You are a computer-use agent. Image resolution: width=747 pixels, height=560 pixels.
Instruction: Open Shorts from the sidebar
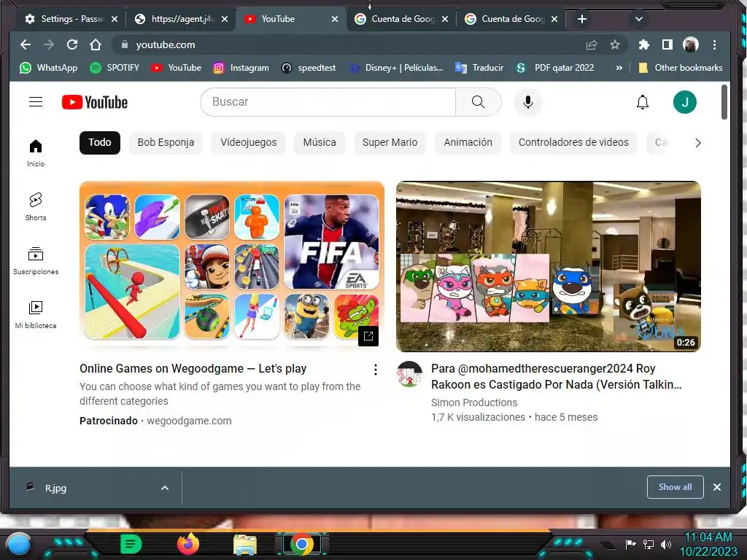click(x=36, y=206)
